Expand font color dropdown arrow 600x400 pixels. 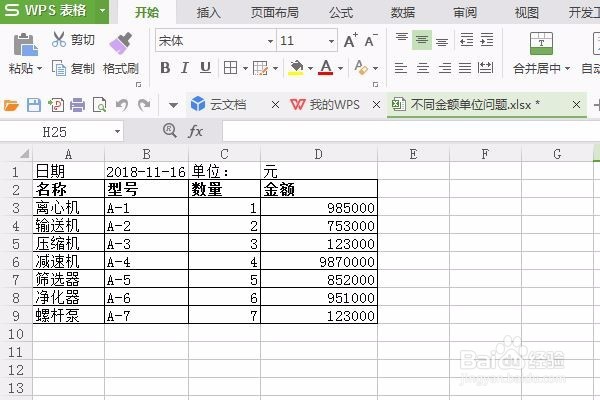pos(341,69)
